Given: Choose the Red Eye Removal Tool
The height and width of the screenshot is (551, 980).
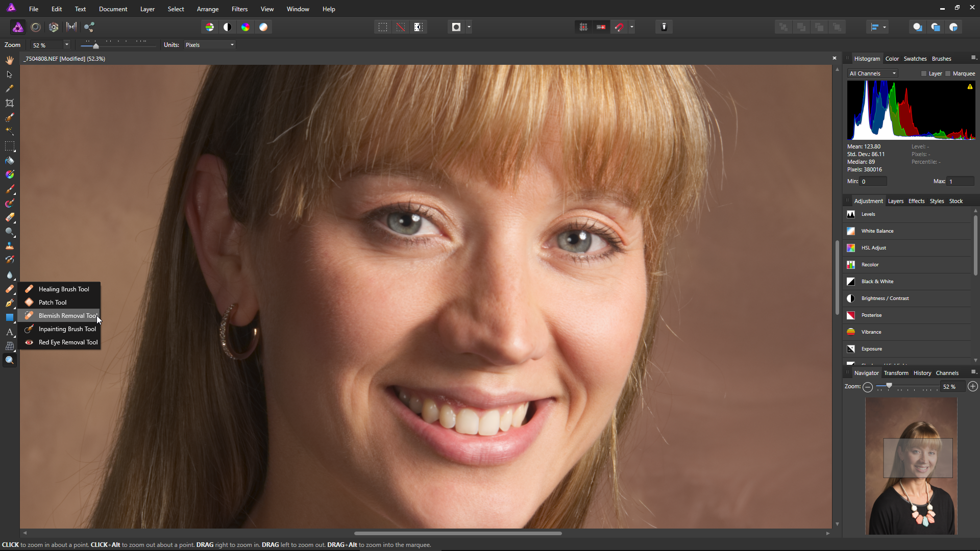Looking at the screenshot, I should point(67,342).
